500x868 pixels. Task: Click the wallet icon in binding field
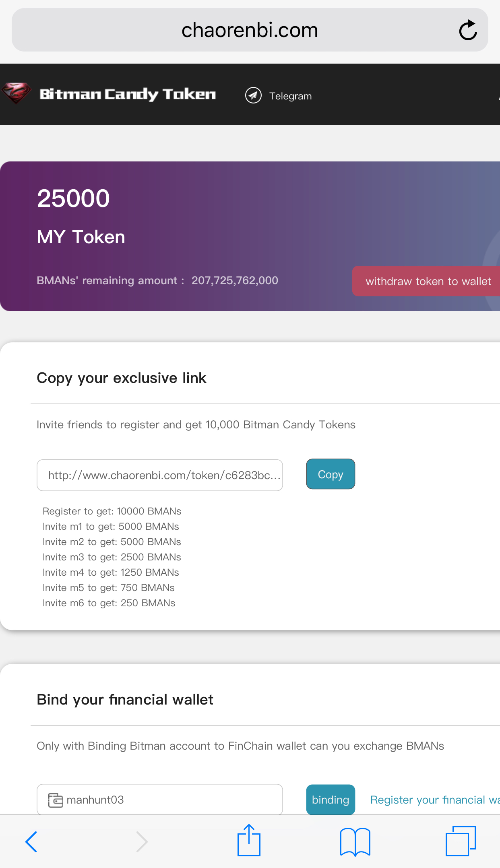click(x=56, y=800)
